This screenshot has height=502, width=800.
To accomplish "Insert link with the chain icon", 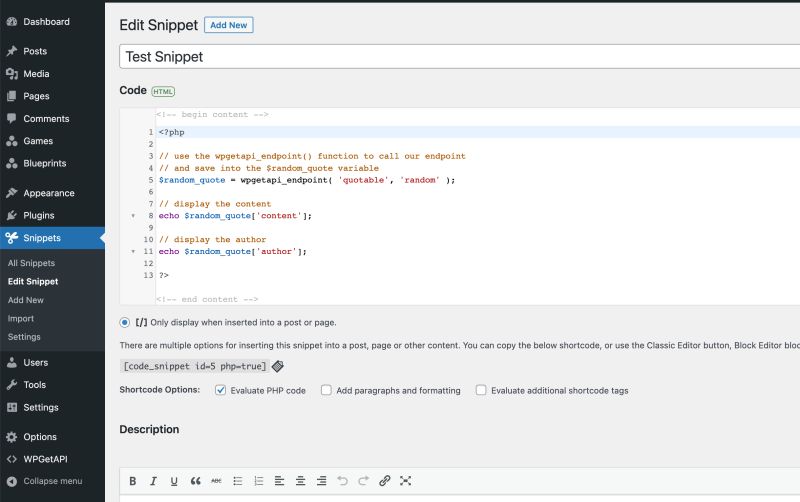I will [x=385, y=481].
